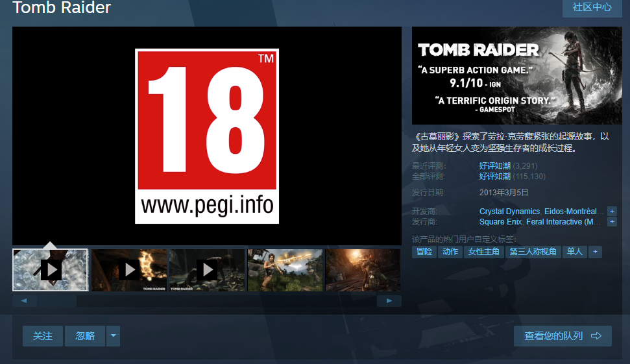
Task: Open Feral Interactive publisher link
Action: [x=563, y=222]
